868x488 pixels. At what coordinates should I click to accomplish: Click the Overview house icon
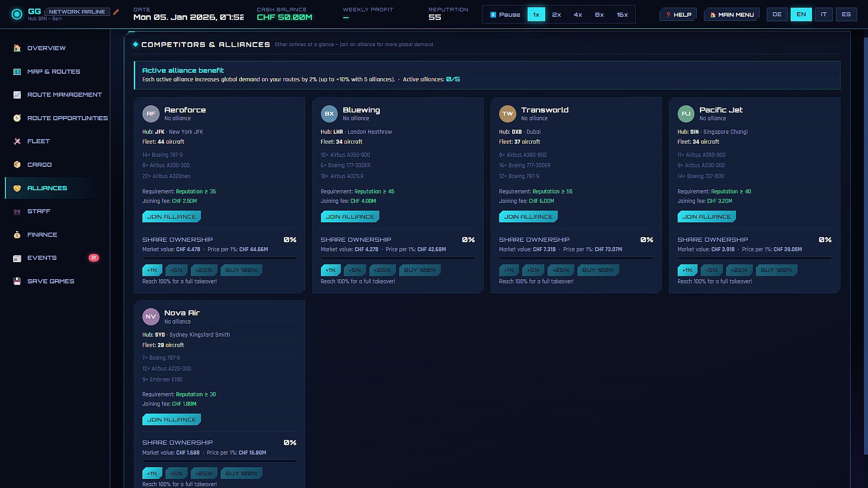(17, 48)
